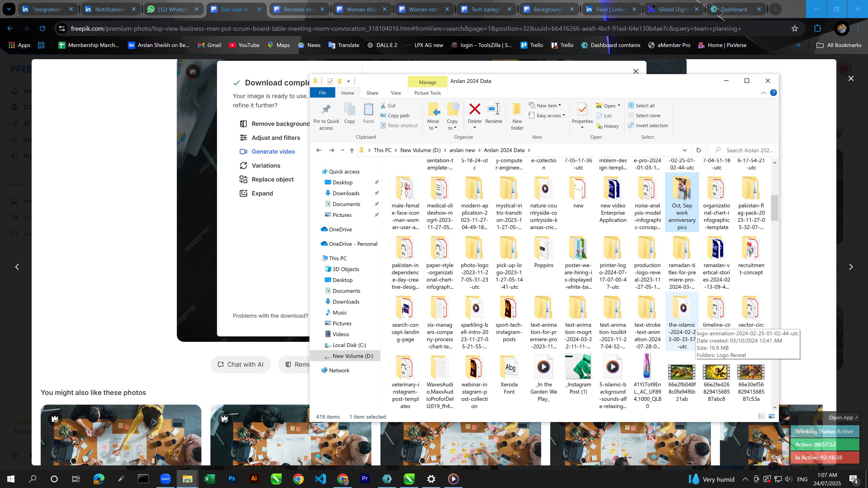
Task: Open recent locations dropdown arrow
Action: tap(342, 150)
